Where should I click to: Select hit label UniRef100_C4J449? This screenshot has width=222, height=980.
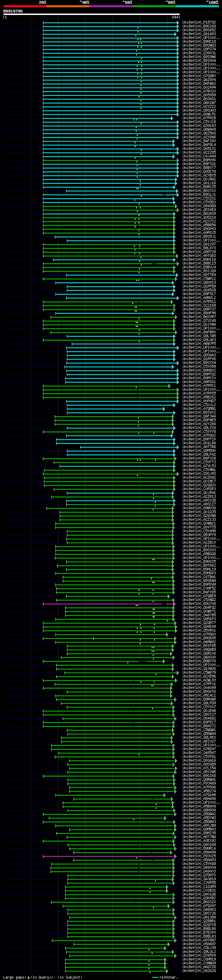coord(199,156)
